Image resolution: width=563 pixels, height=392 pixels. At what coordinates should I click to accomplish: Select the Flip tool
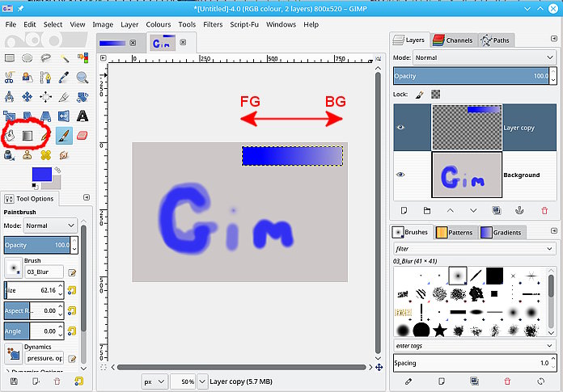tap(64, 116)
